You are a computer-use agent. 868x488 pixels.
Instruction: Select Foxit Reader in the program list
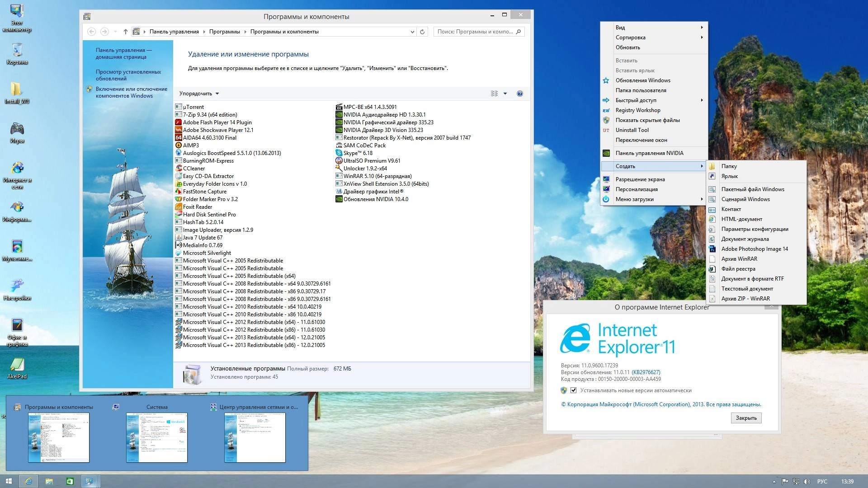[x=193, y=207]
